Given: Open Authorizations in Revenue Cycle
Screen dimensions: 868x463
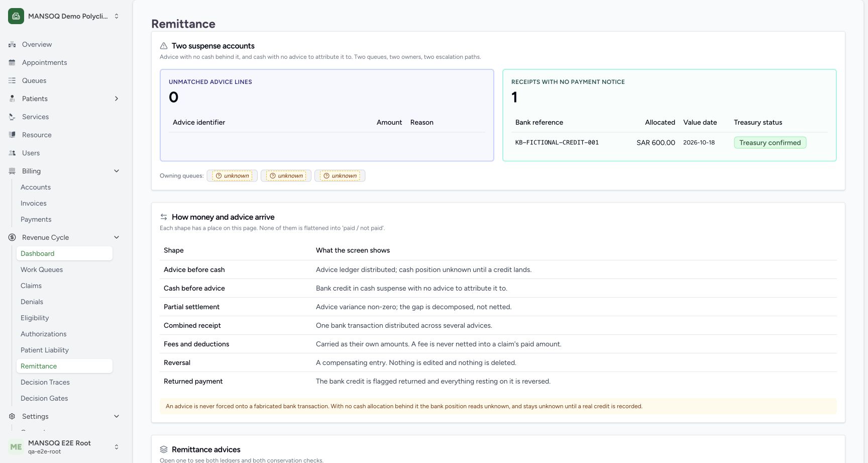Looking at the screenshot, I should click(44, 334).
